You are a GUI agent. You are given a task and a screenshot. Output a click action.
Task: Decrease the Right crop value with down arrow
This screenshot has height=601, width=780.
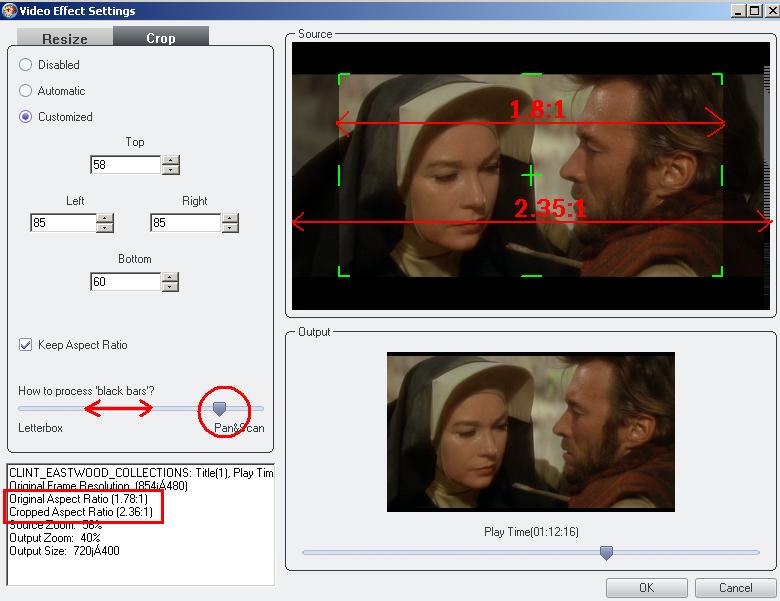tap(229, 228)
